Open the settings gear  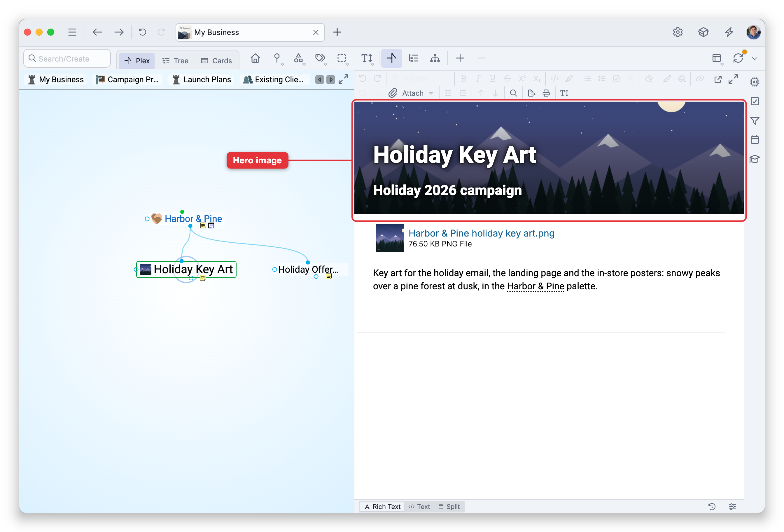[678, 32]
